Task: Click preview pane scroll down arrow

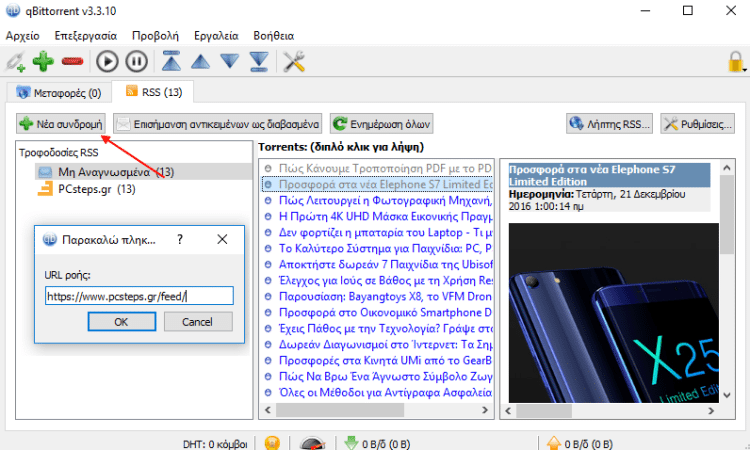Action: pyautogui.click(x=727, y=395)
